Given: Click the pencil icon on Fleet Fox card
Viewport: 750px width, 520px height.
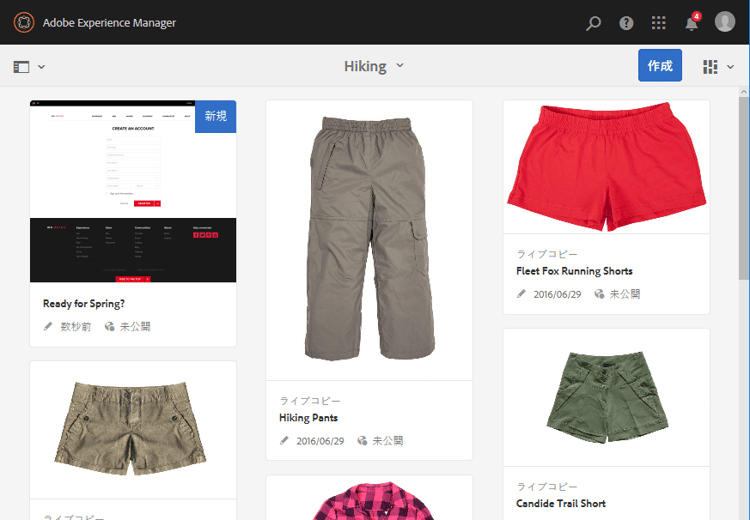Looking at the screenshot, I should pos(521,294).
